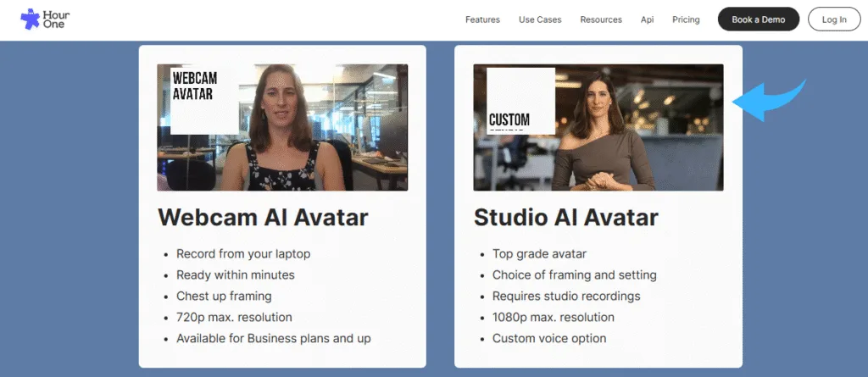Click 'Custom voice option' bullet
This screenshot has width=868, height=377.
[x=549, y=338]
